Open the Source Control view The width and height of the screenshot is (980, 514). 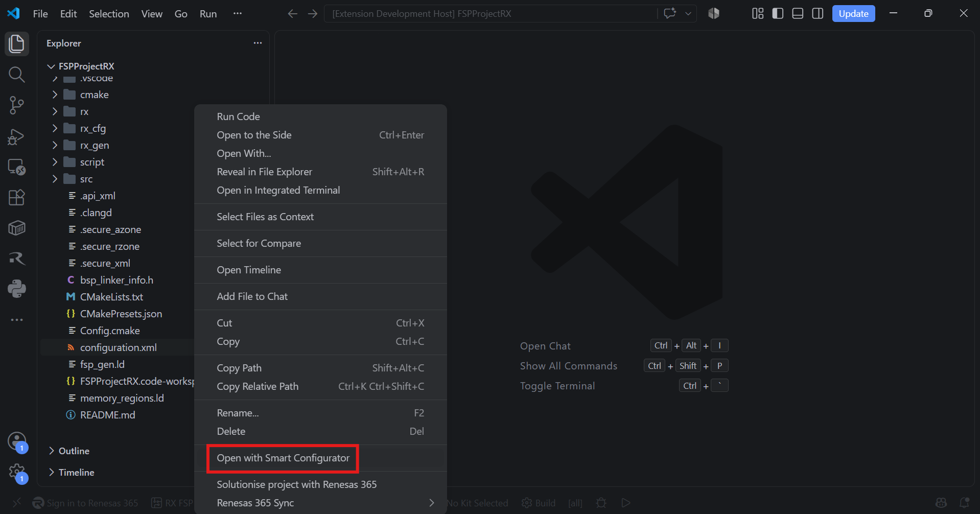point(16,105)
